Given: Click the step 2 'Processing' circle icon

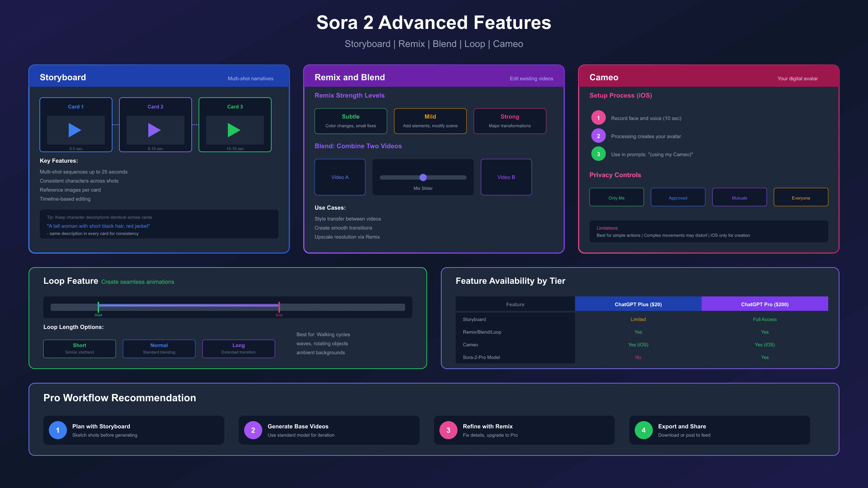Looking at the screenshot, I should (598, 136).
